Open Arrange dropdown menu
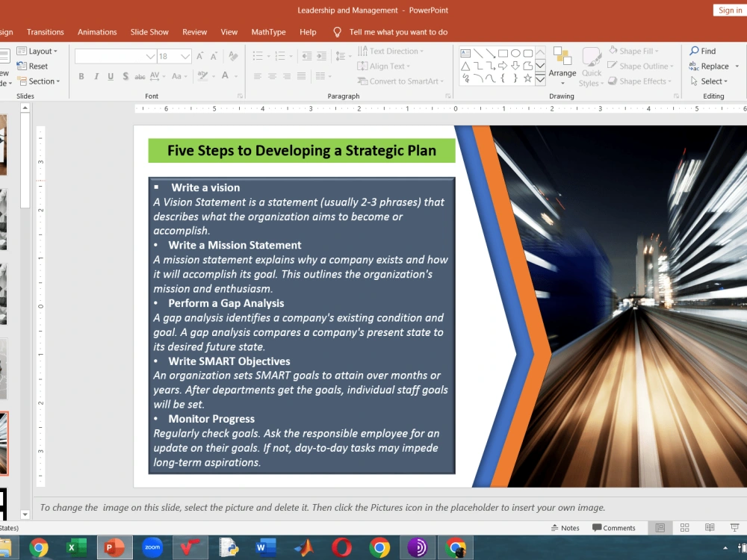The height and width of the screenshot is (560, 747). coord(562,66)
